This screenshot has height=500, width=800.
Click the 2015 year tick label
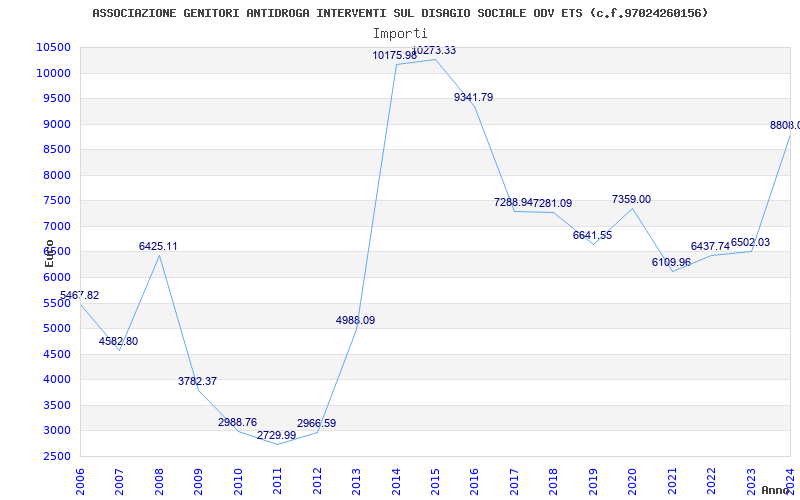435,482
